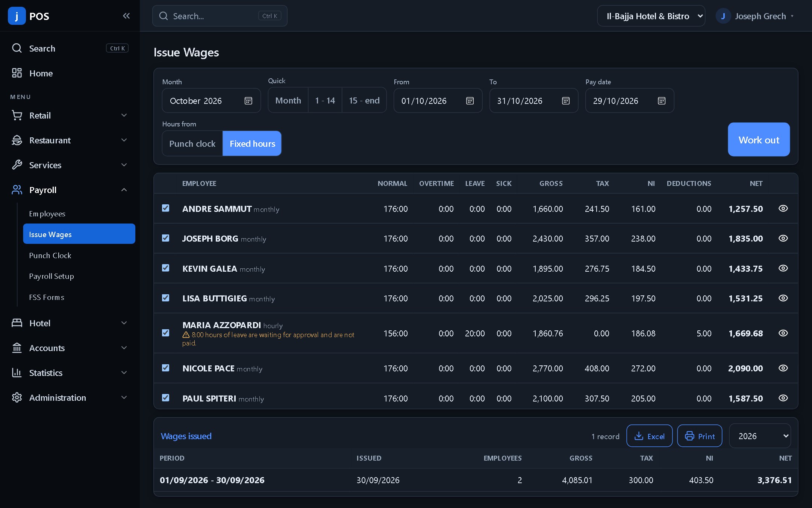
Task: Open the 2026 year dropdown
Action: 760,436
